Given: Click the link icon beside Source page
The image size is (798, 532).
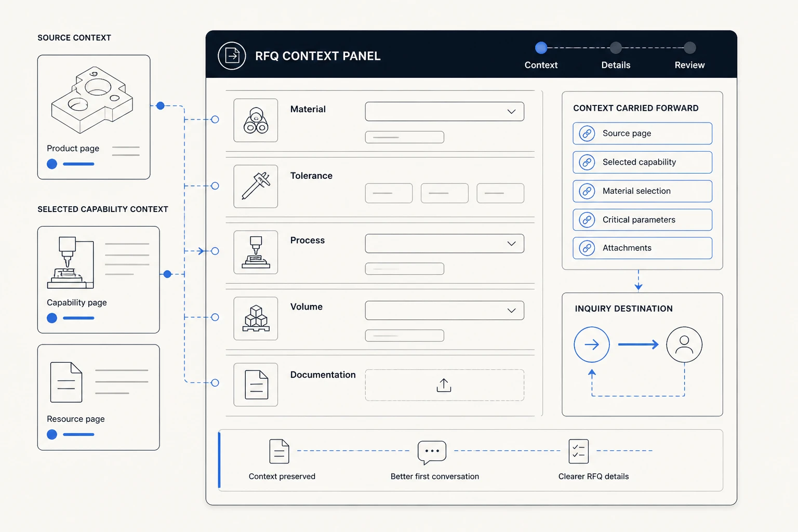Looking at the screenshot, I should 587,134.
